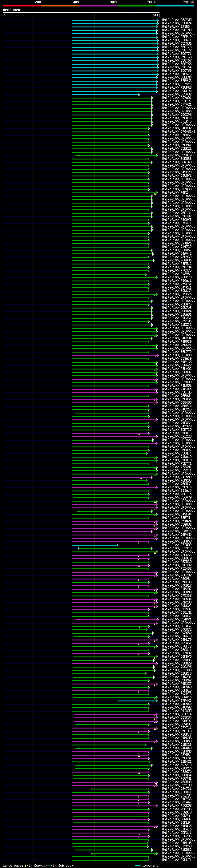
Task: Open hit UniRef100_Q7TQZ1
Action: click(177, 104)
